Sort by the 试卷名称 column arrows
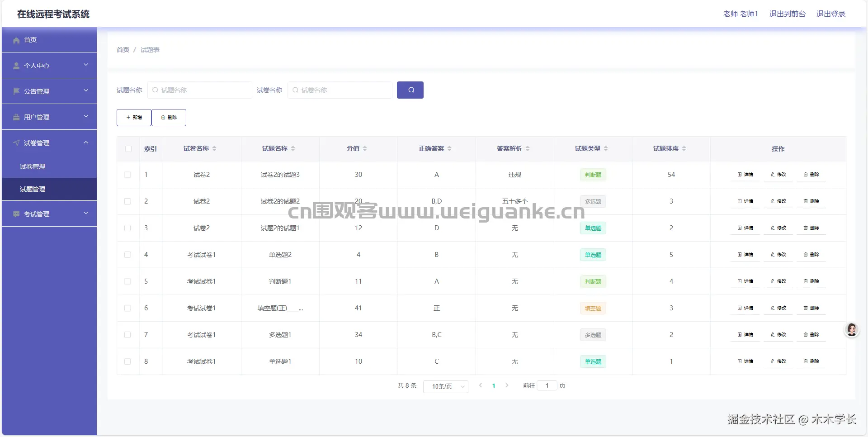The image size is (868, 437). [x=214, y=148]
